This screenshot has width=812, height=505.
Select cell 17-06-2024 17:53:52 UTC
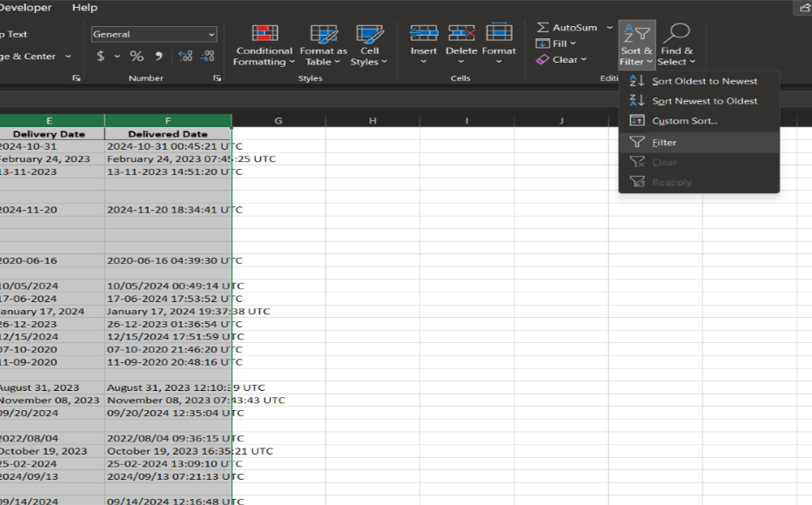(168, 299)
